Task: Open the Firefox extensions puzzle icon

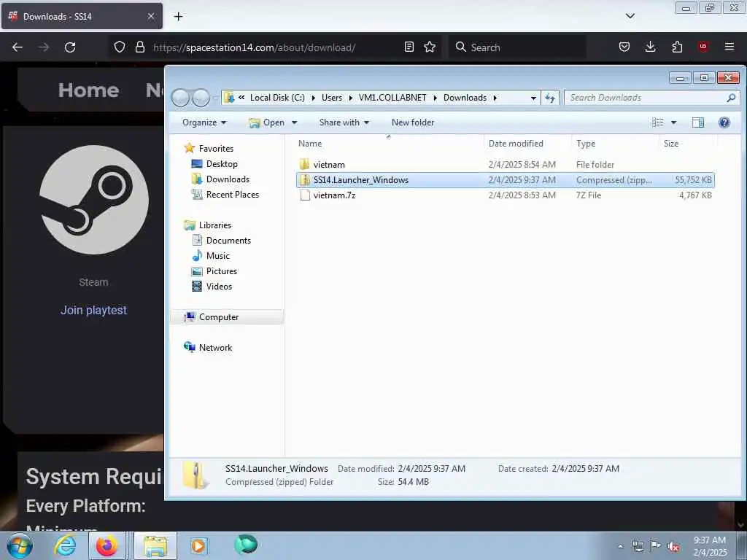Action: 677,47
